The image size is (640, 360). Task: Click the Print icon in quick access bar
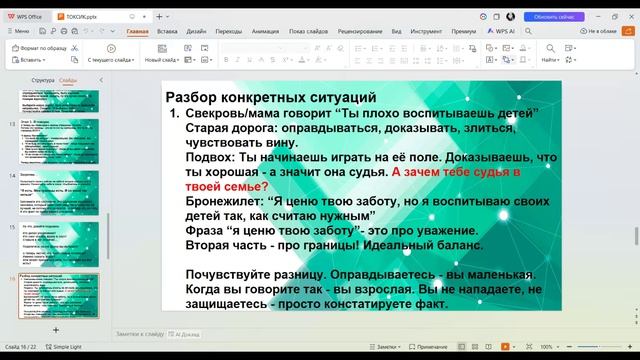pyautogui.click(x=64, y=31)
